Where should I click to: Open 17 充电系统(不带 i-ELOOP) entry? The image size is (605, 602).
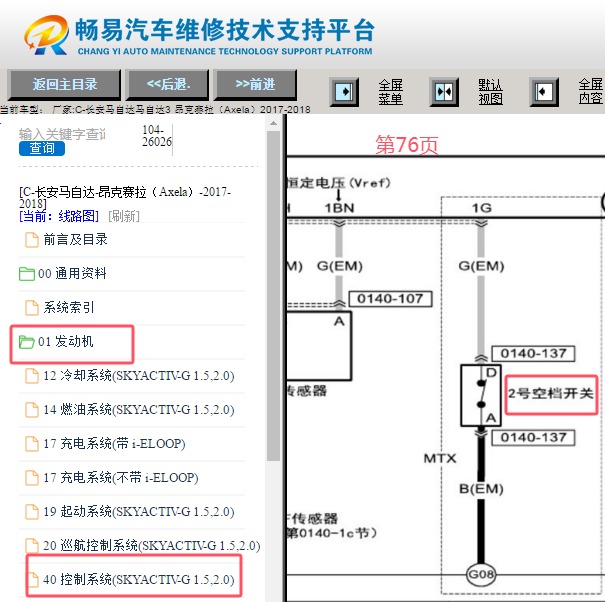[121, 477]
